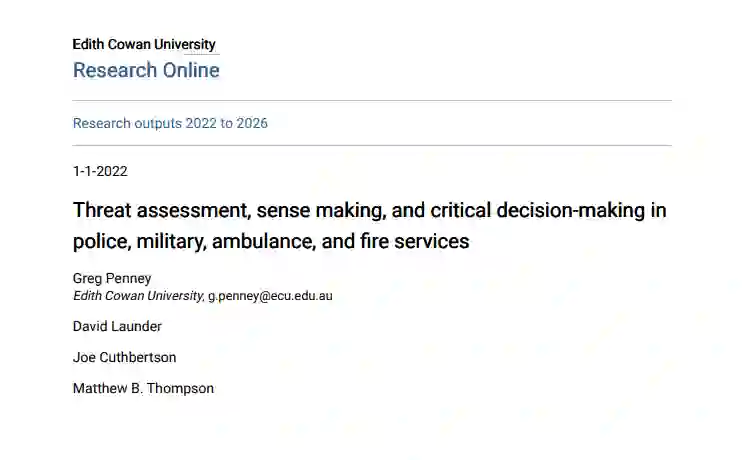Select author name Matthew B. Thompson

click(143, 388)
